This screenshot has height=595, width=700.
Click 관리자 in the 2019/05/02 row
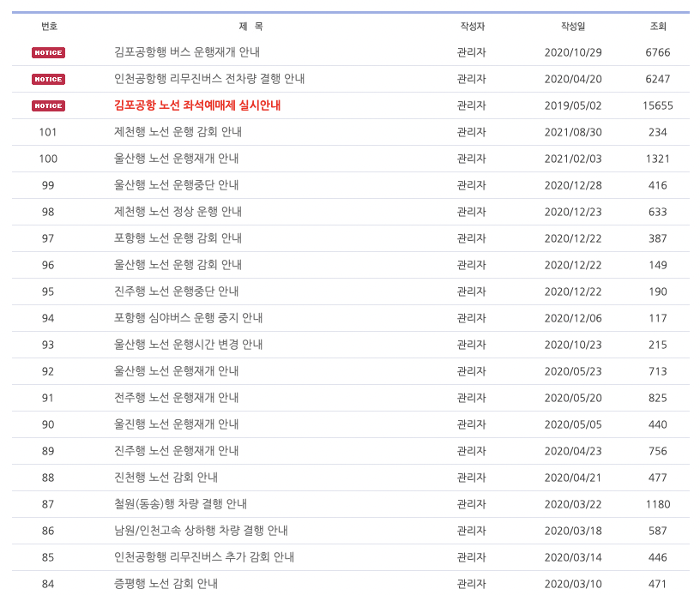(x=472, y=105)
